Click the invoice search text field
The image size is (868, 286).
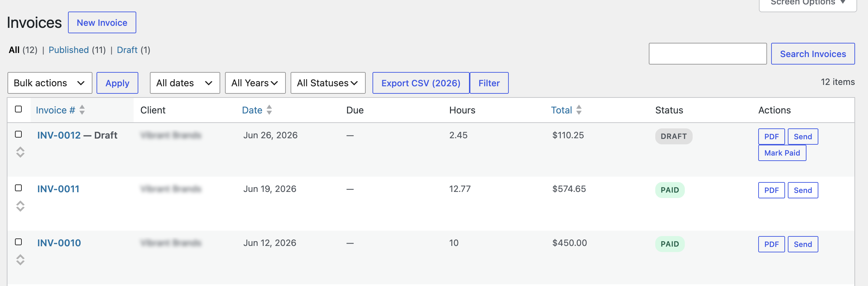tap(708, 54)
